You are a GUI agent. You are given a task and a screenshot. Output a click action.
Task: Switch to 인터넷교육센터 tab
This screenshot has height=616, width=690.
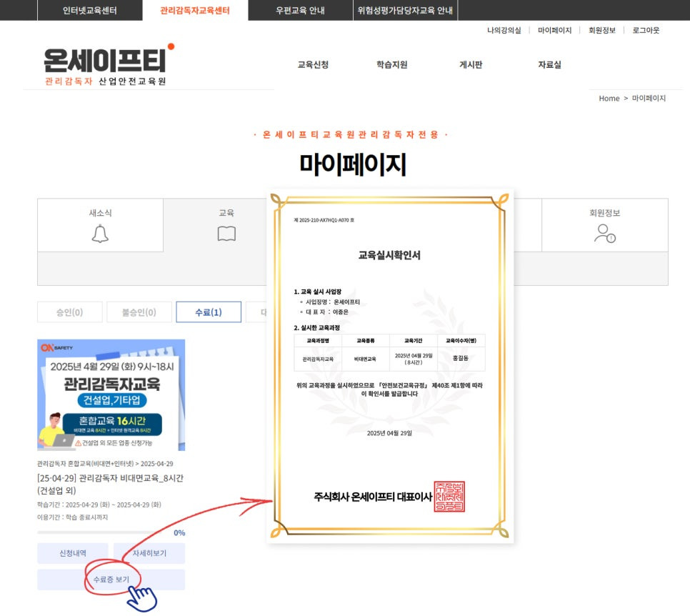(90, 10)
